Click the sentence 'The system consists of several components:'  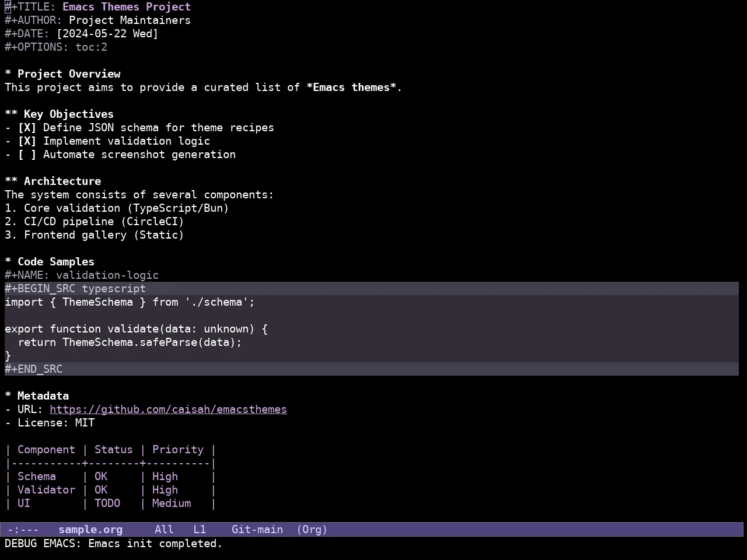tap(139, 195)
